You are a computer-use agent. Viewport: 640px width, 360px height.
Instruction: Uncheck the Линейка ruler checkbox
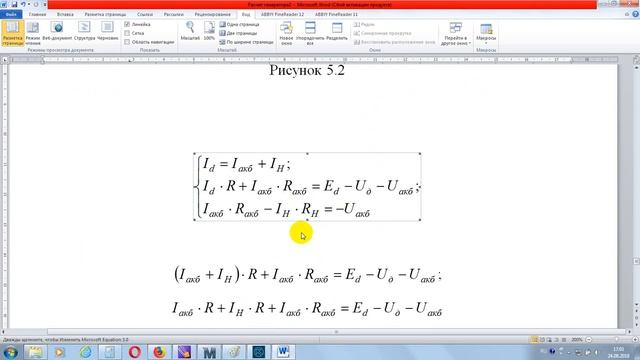click(127, 24)
